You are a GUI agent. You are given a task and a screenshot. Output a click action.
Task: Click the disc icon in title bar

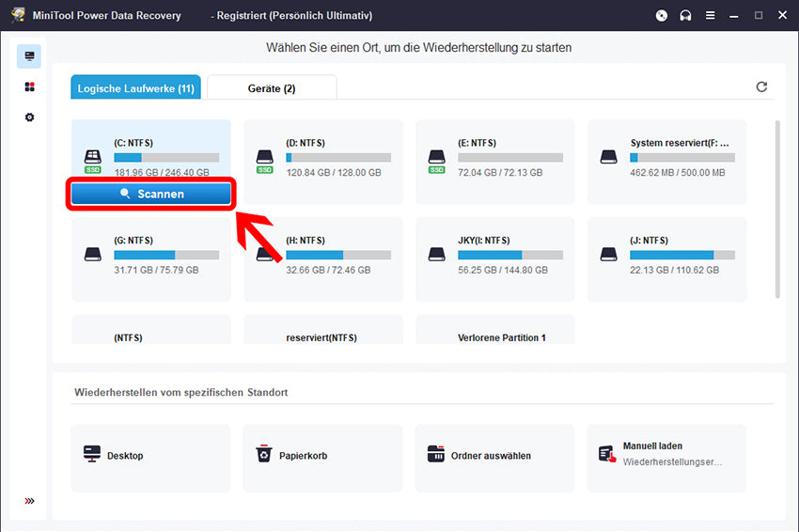coord(662,15)
